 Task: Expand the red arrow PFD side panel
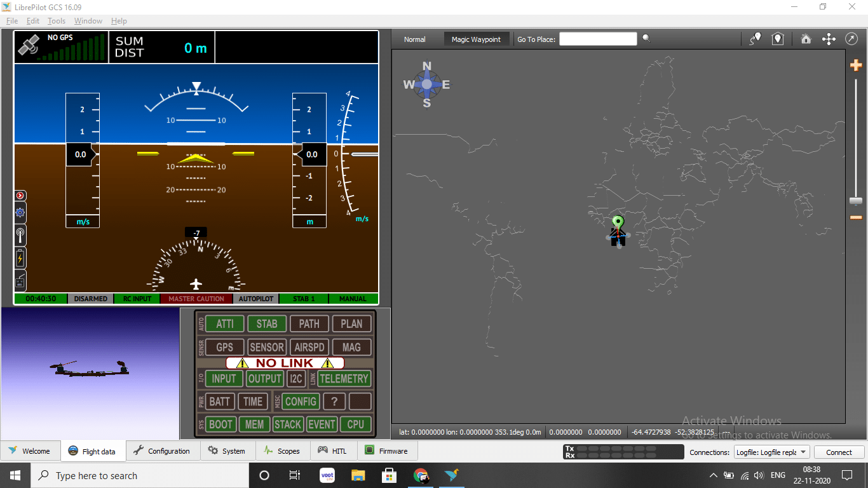click(20, 196)
